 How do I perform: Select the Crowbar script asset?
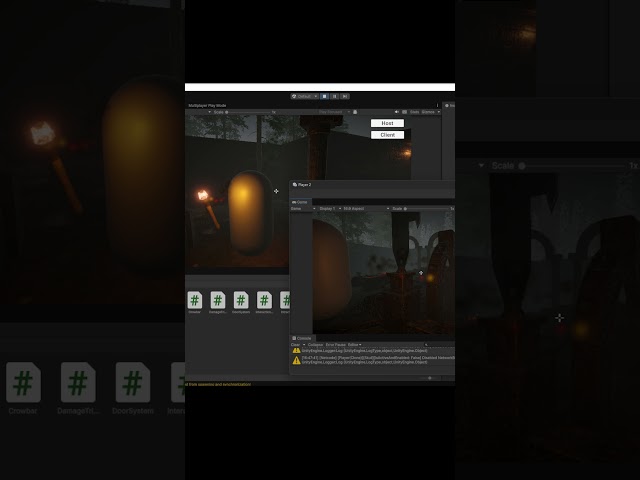[x=195, y=302]
